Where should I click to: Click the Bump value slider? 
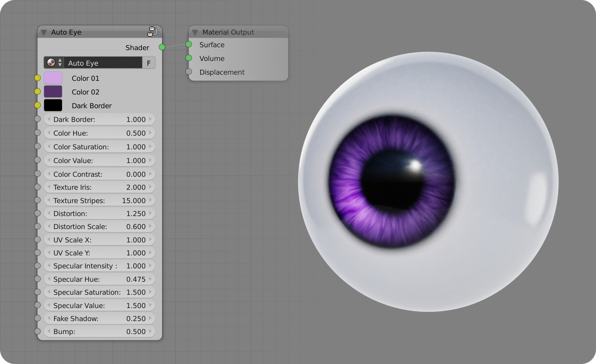99,331
